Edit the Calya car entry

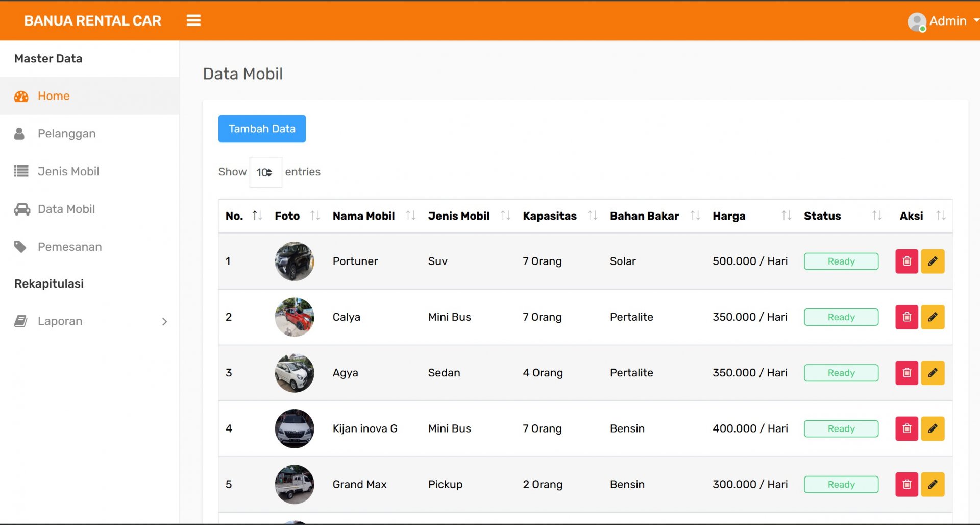coord(933,317)
